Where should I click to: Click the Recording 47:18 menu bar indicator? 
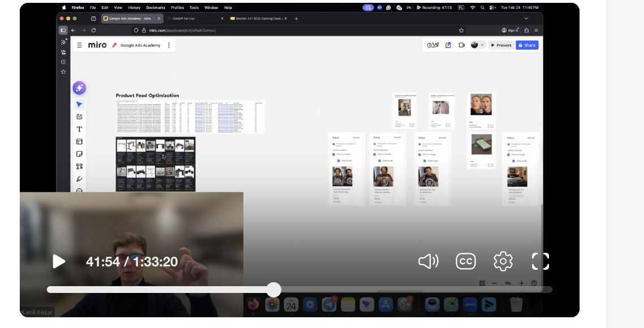(434, 7)
